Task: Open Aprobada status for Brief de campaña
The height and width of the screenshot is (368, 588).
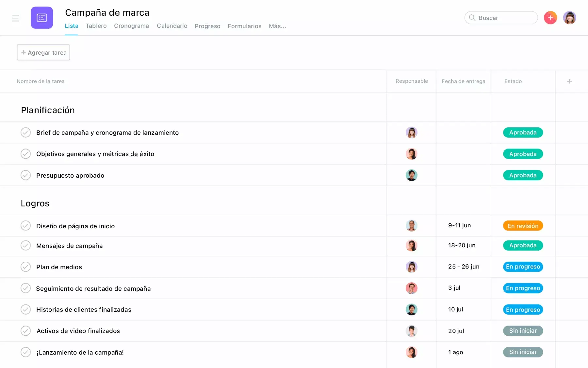Action: pos(523,132)
